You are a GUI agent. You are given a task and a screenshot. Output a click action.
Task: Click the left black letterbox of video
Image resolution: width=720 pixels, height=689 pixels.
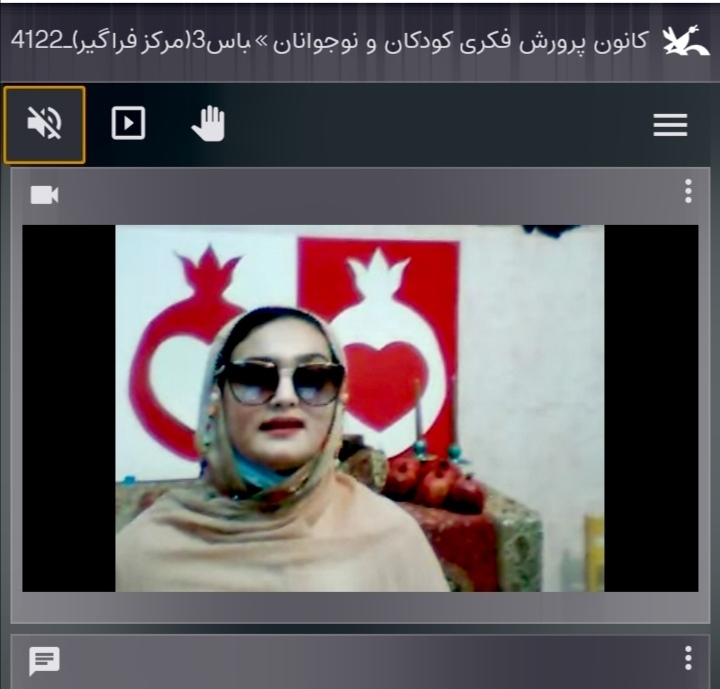(x=68, y=408)
